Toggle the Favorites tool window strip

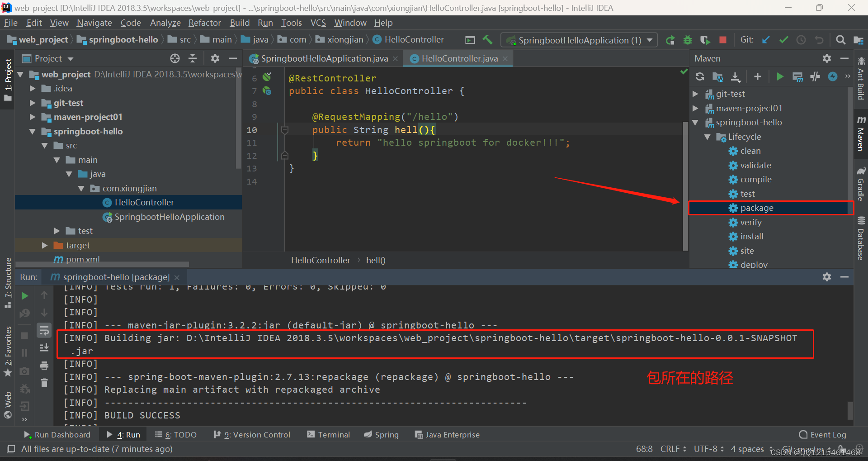coord(8,352)
